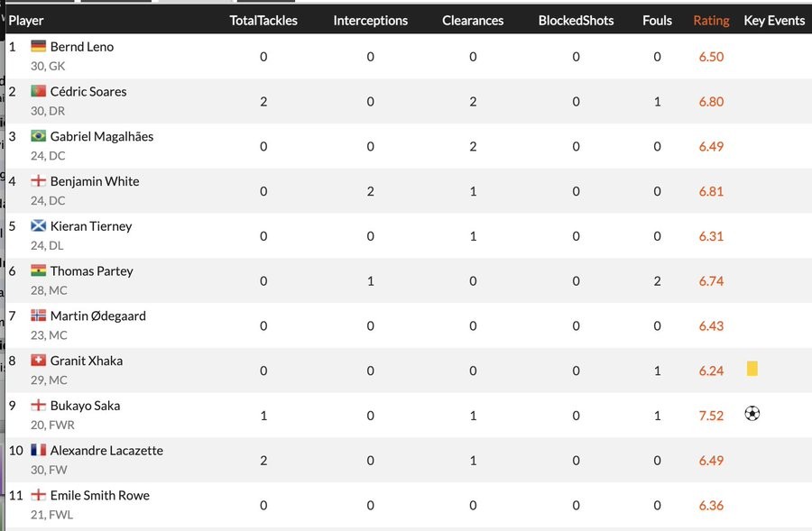
Task: Open Emile Smith Rowe's player page
Action: pyautogui.click(x=99, y=495)
